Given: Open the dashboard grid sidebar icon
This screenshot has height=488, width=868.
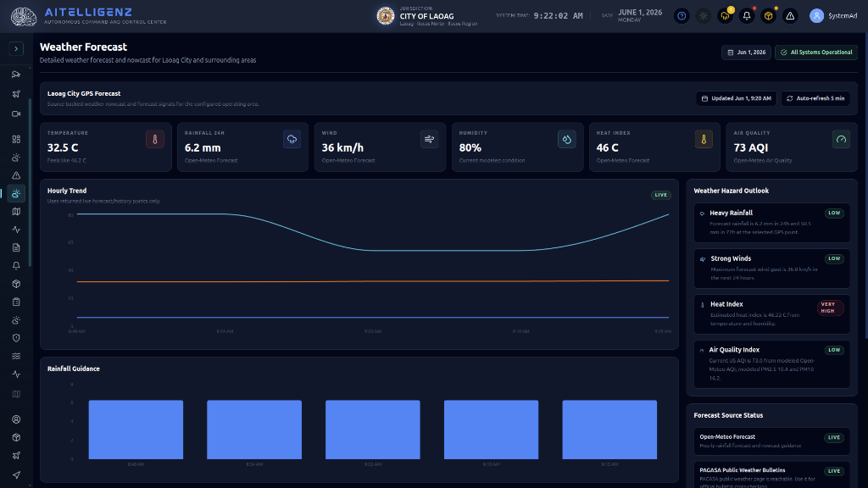Looking at the screenshot, I should click(x=16, y=139).
